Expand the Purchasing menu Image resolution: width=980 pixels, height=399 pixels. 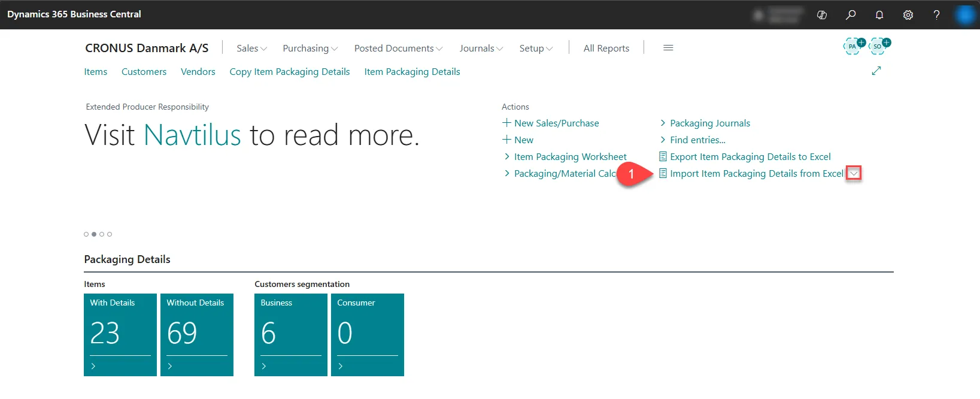pyautogui.click(x=310, y=48)
